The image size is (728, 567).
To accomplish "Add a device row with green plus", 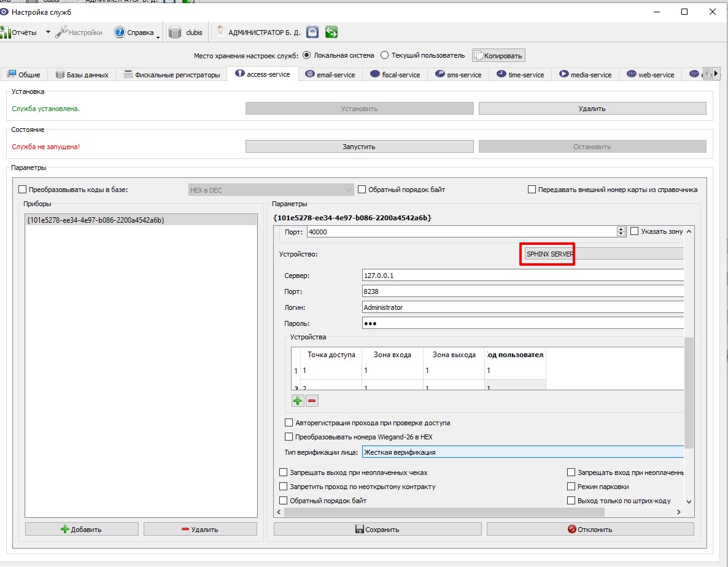I will coord(298,401).
